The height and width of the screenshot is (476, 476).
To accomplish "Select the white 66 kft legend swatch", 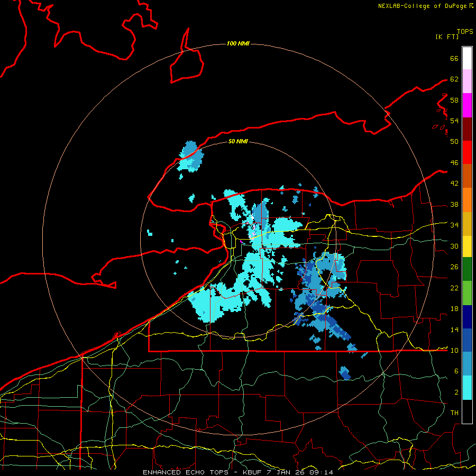I will (x=467, y=58).
